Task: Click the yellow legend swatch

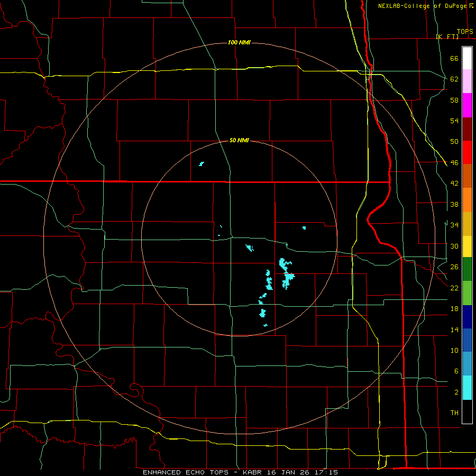Action: (467, 246)
